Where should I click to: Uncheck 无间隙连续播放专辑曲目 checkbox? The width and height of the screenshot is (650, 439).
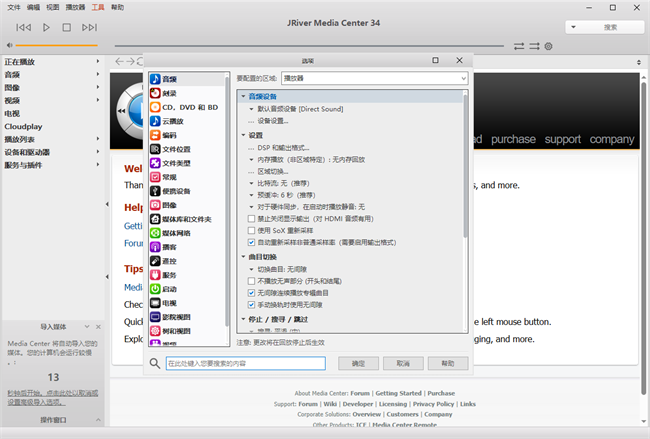(251, 292)
